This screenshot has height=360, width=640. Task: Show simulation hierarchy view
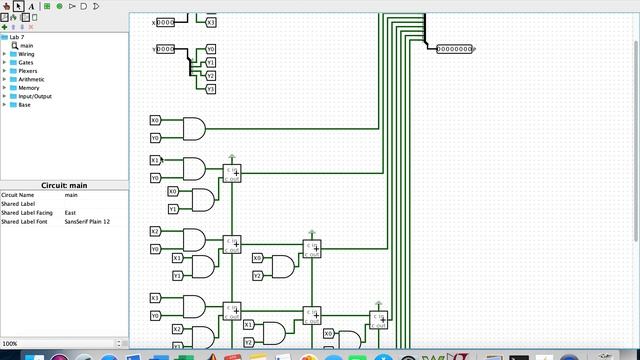pos(13,17)
